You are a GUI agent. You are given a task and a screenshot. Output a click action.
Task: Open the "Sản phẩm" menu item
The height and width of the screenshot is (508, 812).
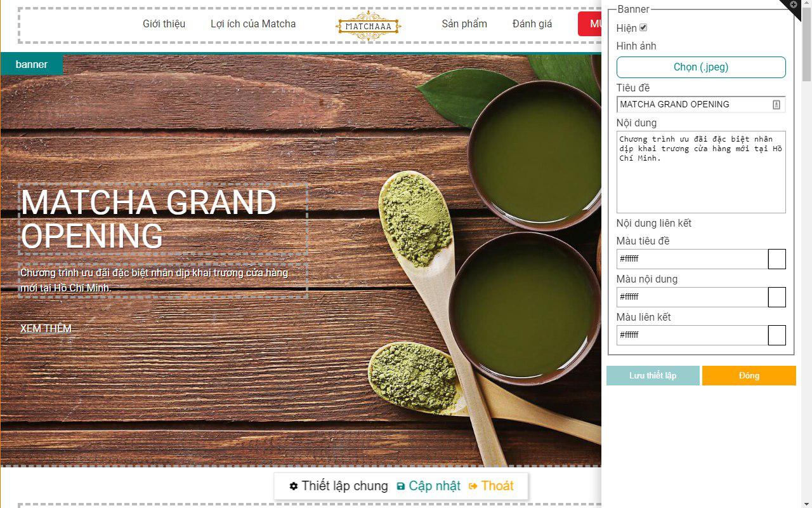coord(464,23)
